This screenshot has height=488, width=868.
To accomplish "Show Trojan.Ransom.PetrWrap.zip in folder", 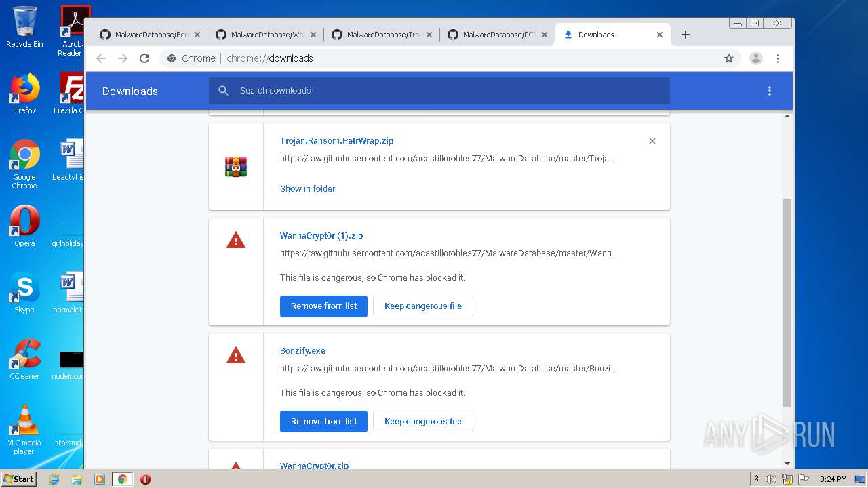I will click(x=307, y=189).
